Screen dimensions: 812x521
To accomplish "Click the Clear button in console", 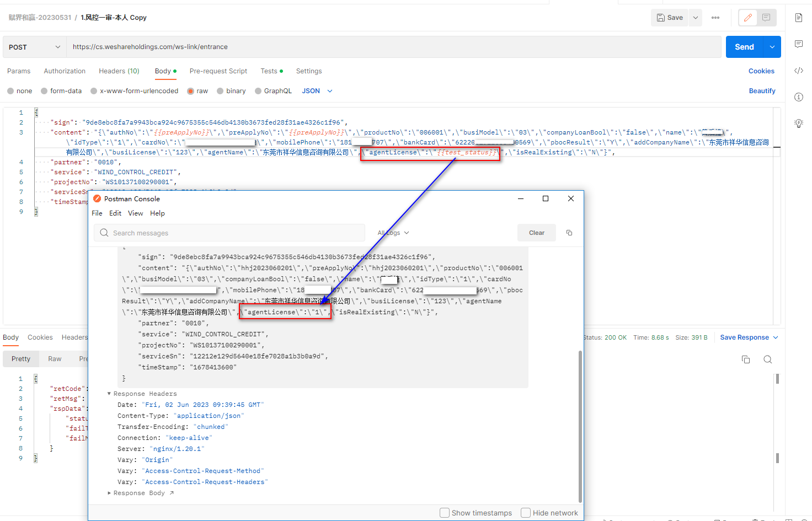I will [537, 233].
